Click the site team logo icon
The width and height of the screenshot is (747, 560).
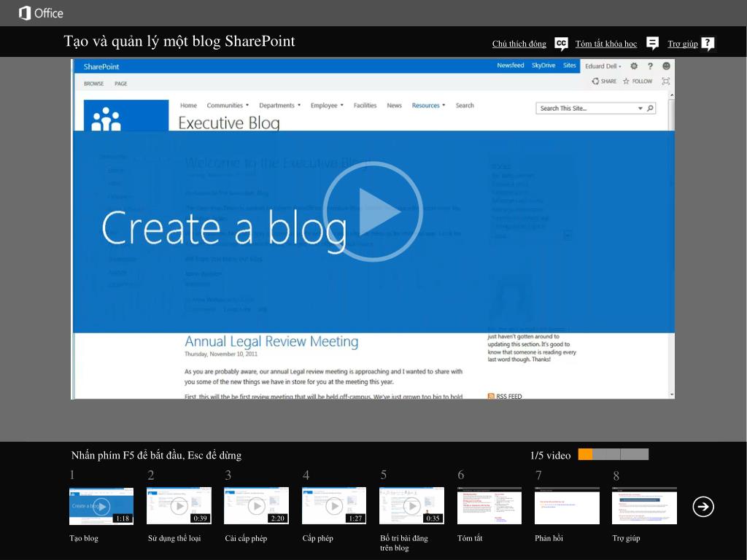point(126,115)
